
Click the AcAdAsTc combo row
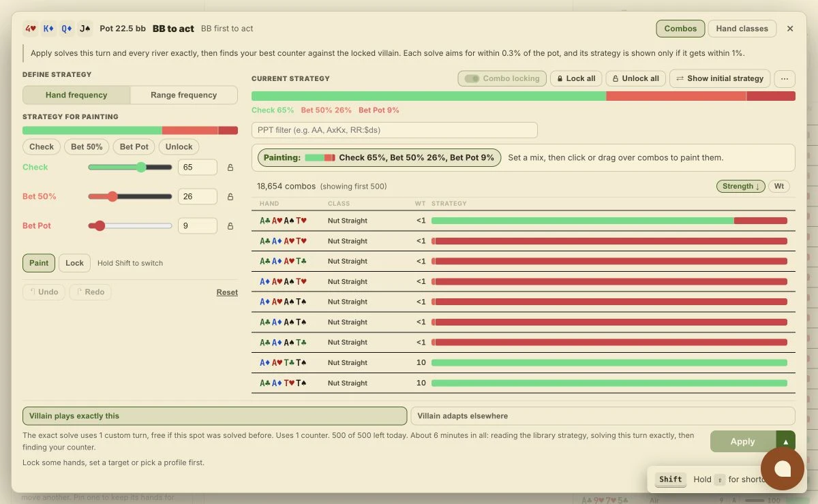click(524, 343)
